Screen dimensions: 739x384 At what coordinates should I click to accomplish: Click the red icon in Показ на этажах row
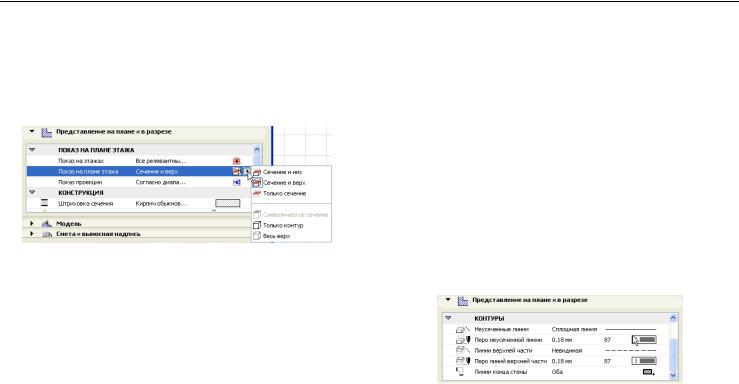pyautogui.click(x=237, y=161)
